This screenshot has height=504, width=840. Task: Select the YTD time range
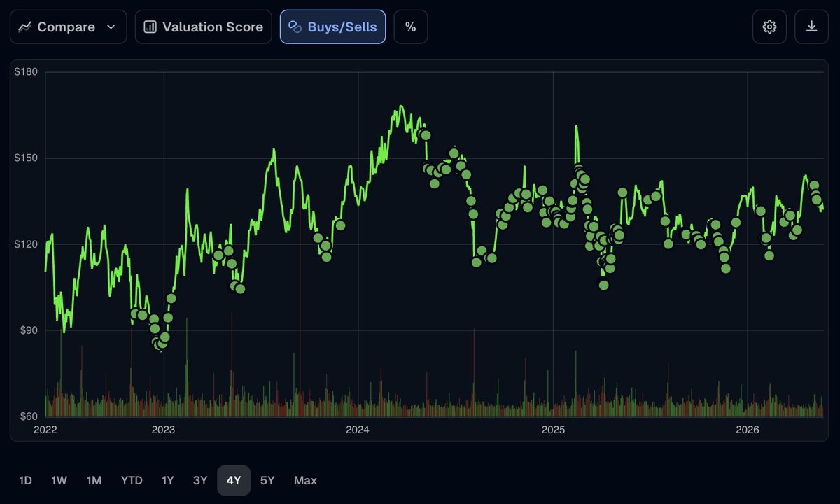pyautogui.click(x=132, y=480)
